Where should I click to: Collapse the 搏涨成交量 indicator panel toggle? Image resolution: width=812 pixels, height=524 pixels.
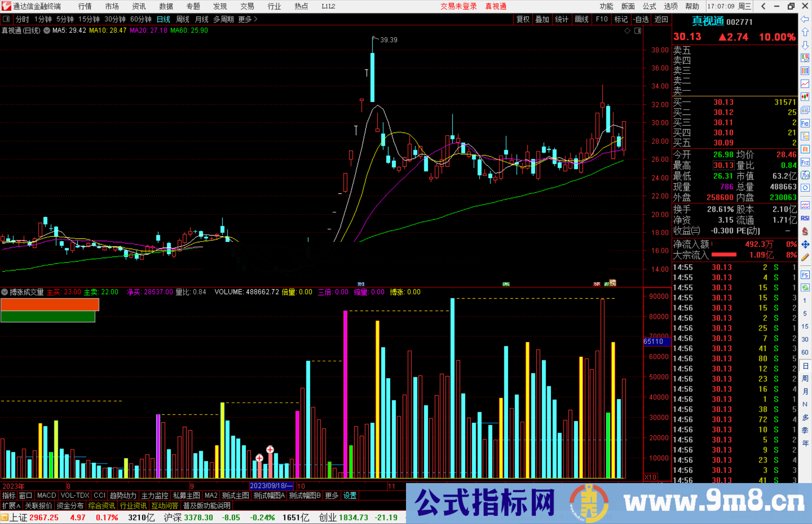tap(5, 292)
